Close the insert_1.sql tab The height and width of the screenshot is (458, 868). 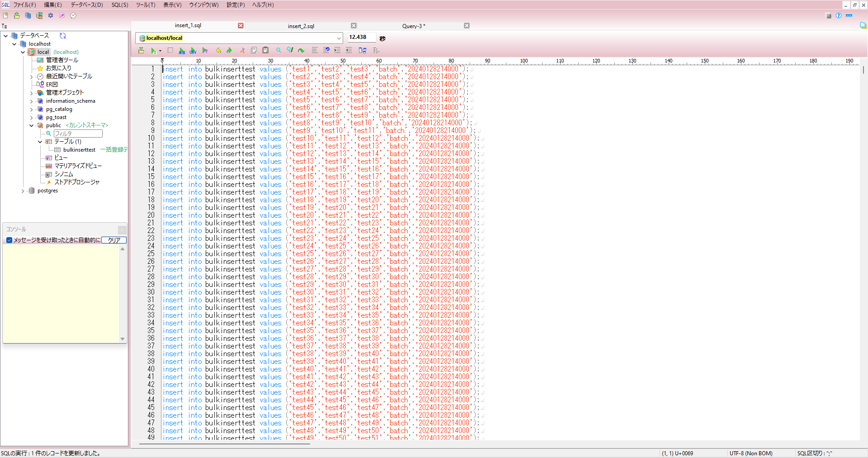(241, 26)
